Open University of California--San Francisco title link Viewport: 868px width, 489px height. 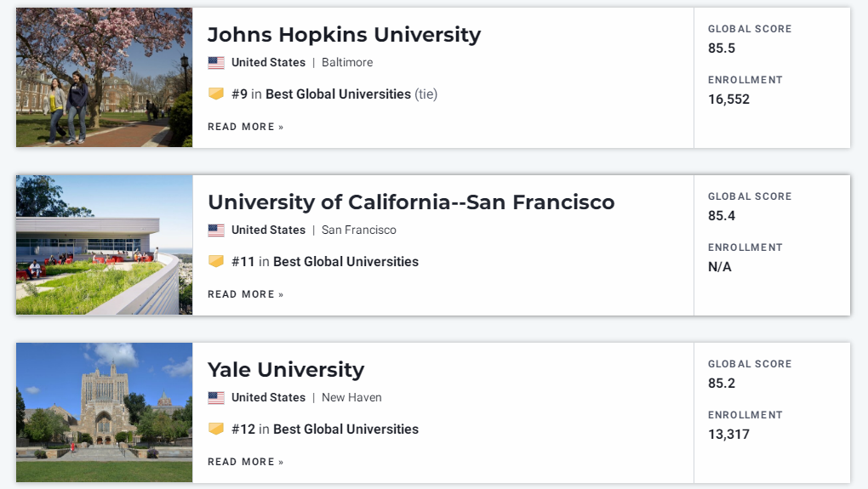[x=411, y=202]
